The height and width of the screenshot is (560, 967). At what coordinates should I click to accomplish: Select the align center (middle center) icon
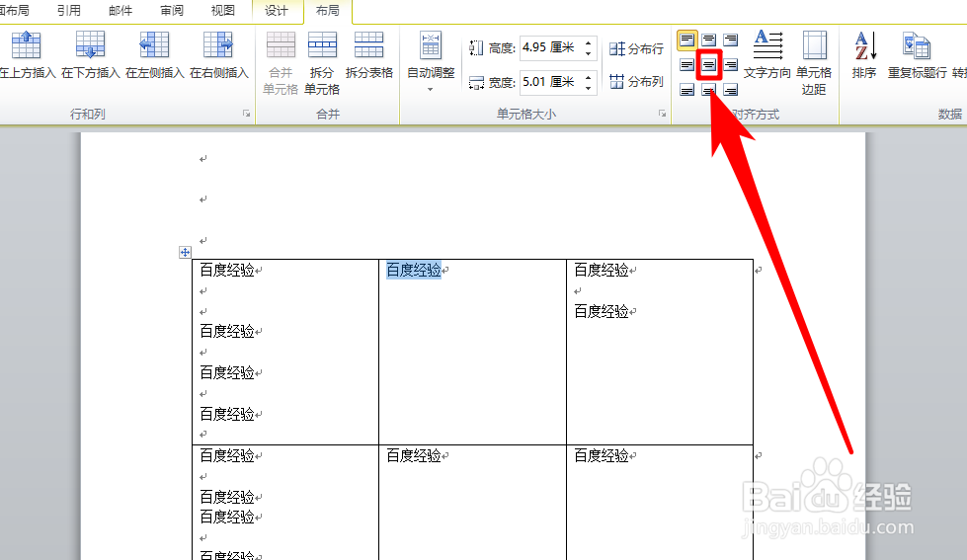(709, 65)
